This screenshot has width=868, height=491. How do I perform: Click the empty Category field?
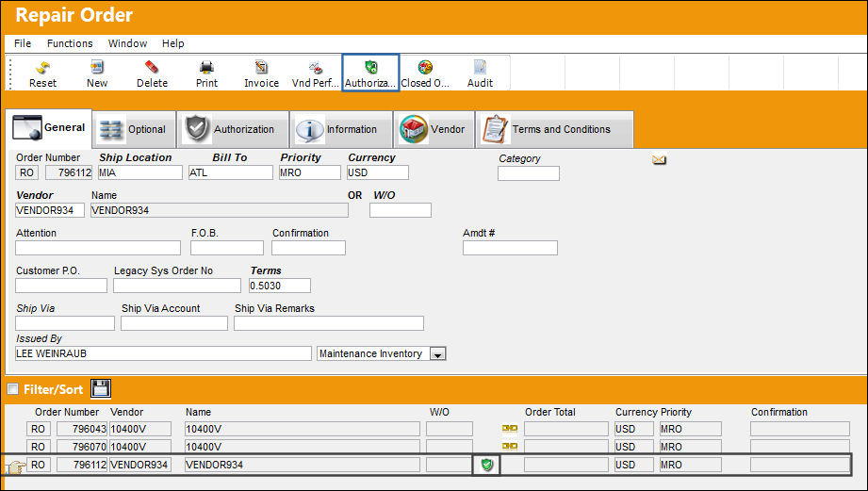click(528, 173)
